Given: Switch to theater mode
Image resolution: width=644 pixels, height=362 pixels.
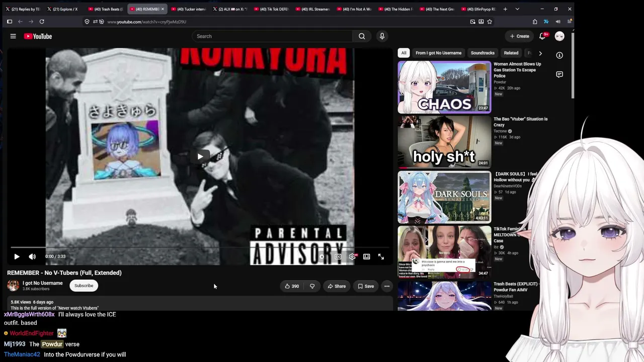Looking at the screenshot, I should pyautogui.click(x=367, y=256).
